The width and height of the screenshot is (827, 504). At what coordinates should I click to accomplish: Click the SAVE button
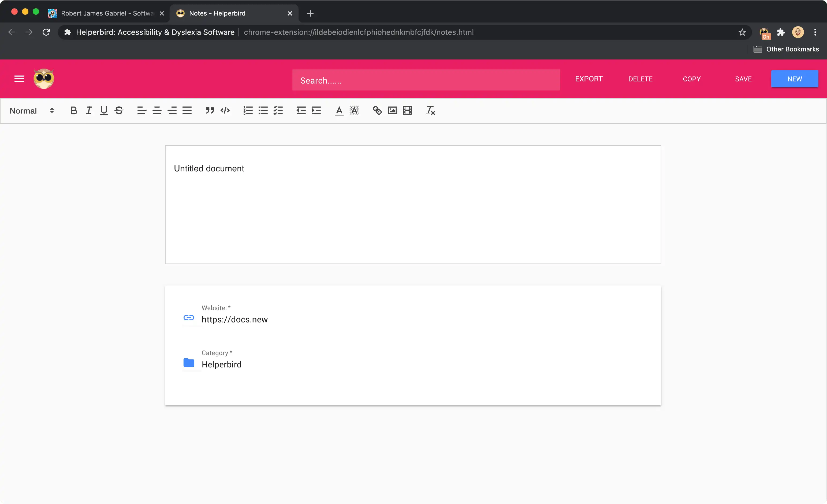(743, 79)
